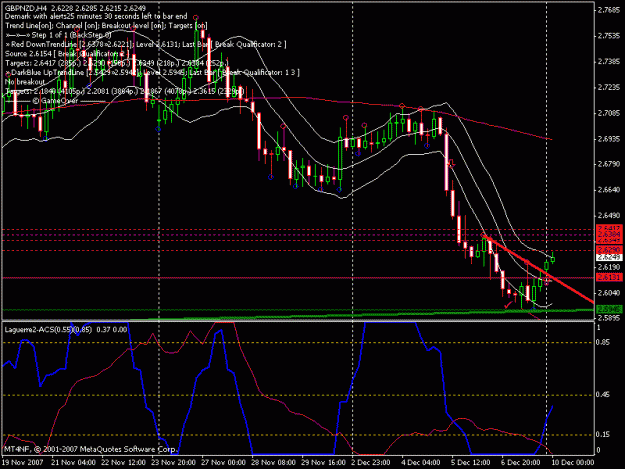Screen dimensions: 625x469
Task: Click the '28 Nov 08:00' time axis label
Action: [273, 462]
